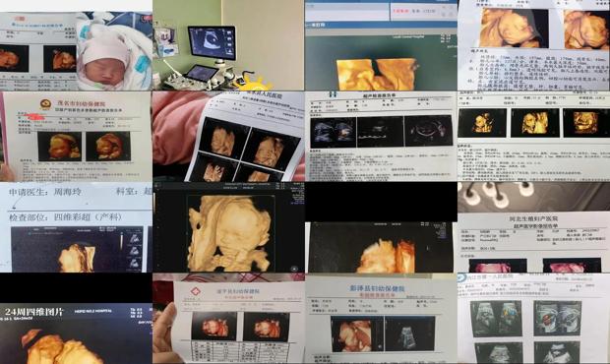The image size is (610, 364).
Task: Open the newborn baby in pink hat photo
Action: click(114, 51)
